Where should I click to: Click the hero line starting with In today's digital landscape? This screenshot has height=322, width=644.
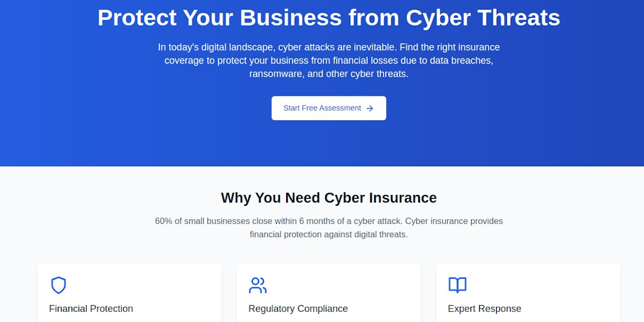328,47
